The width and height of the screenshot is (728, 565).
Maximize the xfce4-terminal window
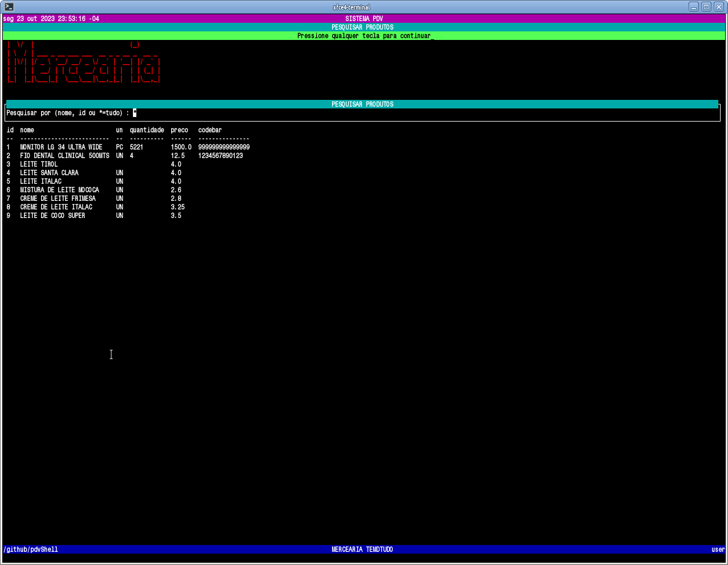(706, 7)
